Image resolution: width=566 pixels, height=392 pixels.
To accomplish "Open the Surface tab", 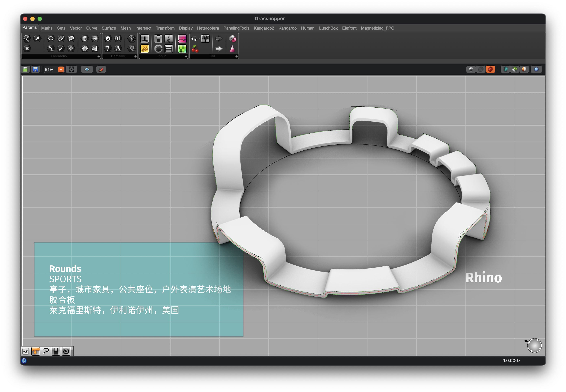I will coord(109,28).
